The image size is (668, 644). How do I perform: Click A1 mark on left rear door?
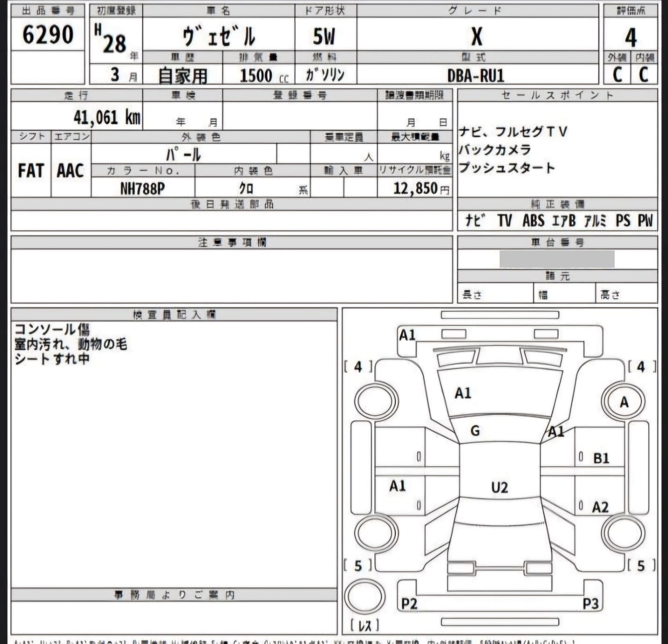coord(398,486)
